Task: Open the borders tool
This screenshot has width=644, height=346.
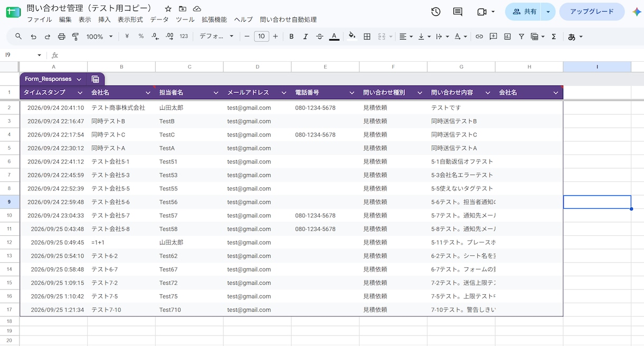Action: click(x=367, y=36)
